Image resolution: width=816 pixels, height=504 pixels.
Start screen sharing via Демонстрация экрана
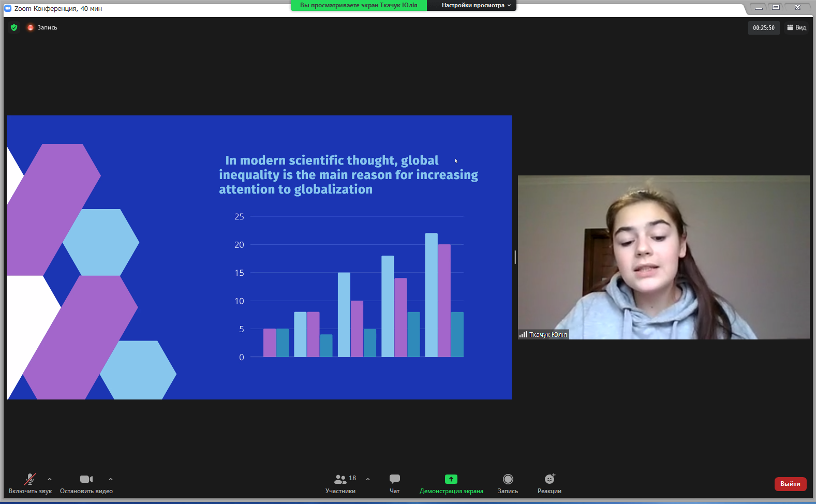coord(451,484)
